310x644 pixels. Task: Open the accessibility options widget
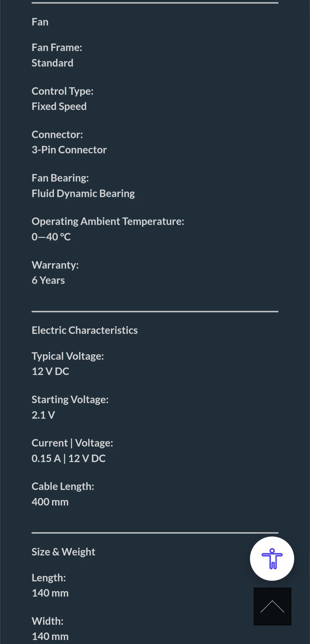[272, 559]
